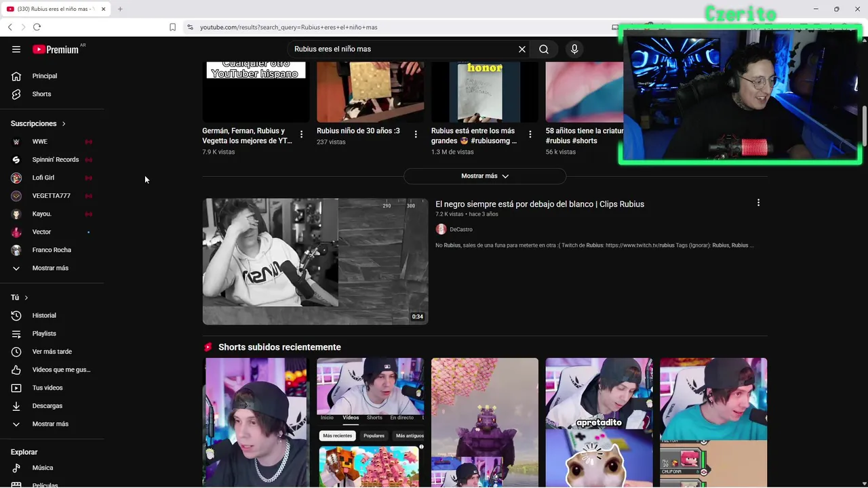Open VEGETTA777 channel
The height and width of the screenshot is (488, 868).
(x=52, y=196)
